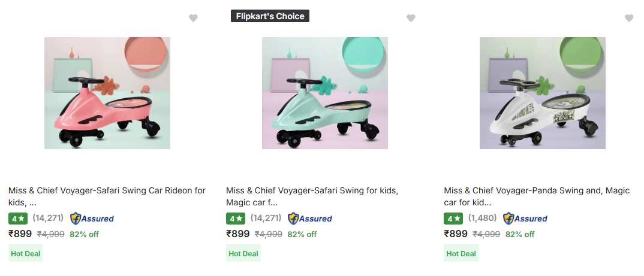This screenshot has height=276, width=644.
Task: Click Assured badge on mint swing car
Action: point(309,219)
